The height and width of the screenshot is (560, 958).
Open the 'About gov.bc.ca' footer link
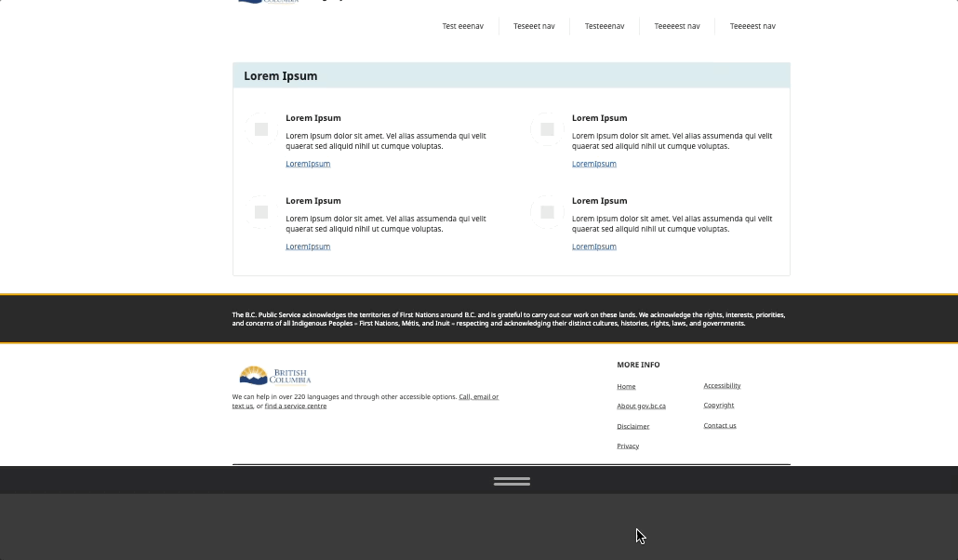click(x=642, y=406)
